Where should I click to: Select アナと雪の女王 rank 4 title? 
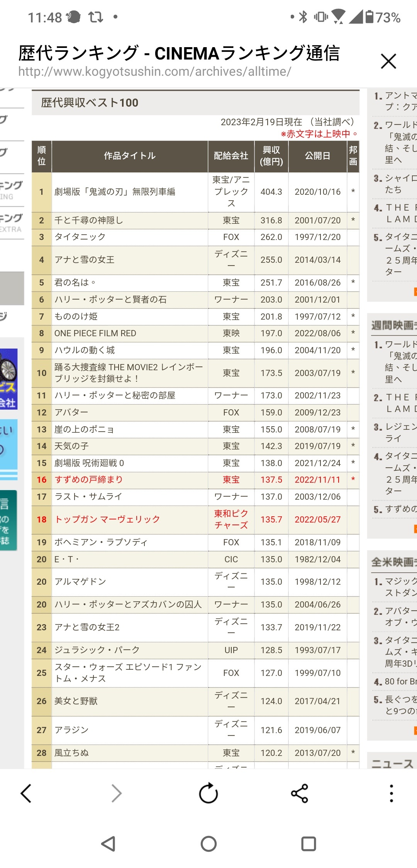point(84,260)
